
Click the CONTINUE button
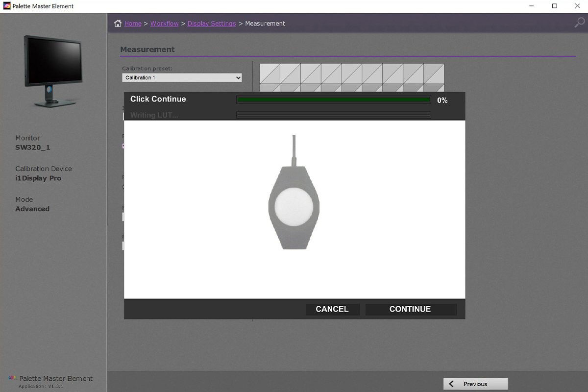click(x=411, y=309)
